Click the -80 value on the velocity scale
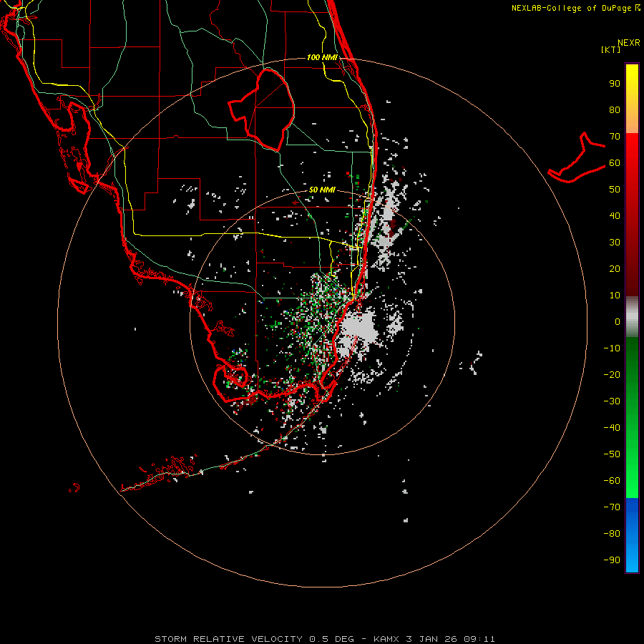 (x=612, y=534)
